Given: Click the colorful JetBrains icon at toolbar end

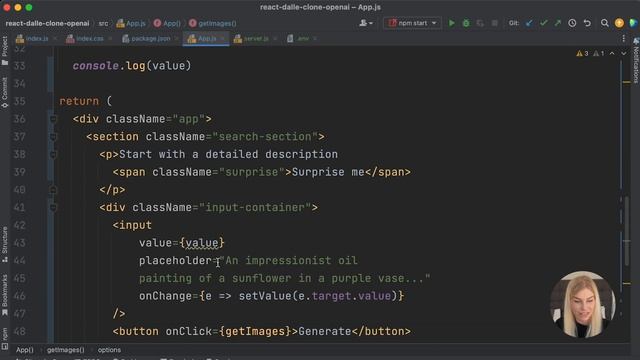Looking at the screenshot, I should pyautogui.click(x=633, y=23).
